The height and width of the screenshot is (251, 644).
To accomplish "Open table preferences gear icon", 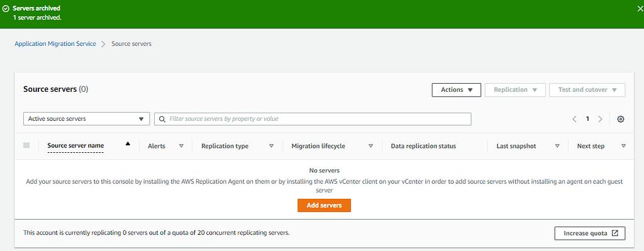I will pos(621,119).
